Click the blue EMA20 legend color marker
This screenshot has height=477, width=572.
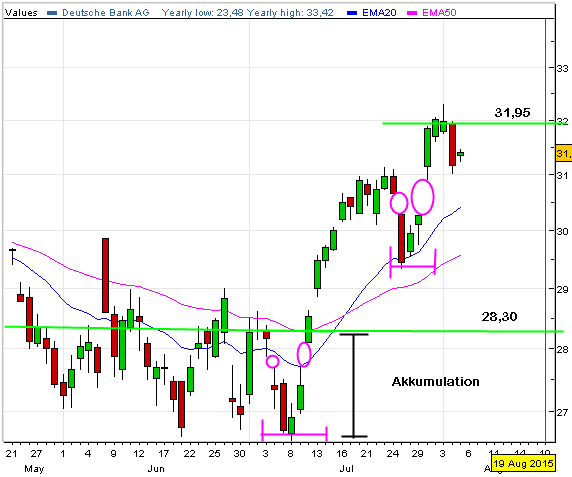[352, 13]
